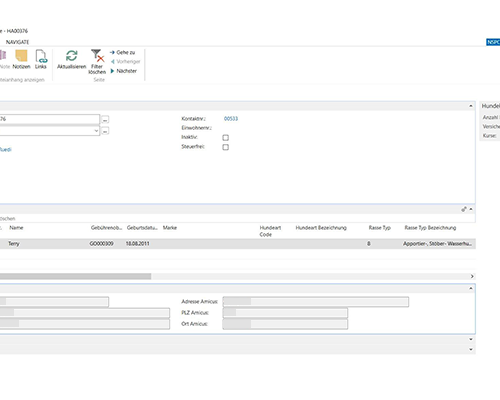Open the Links icon
500x400 pixels.
tap(41, 59)
